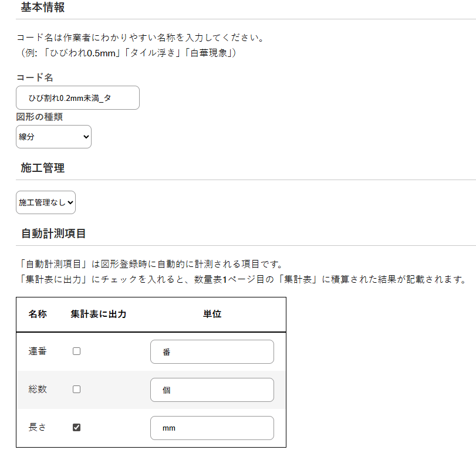This screenshot has width=476, height=450.
Task: Uncheck the 長さ output checkbox
Action: [x=76, y=428]
